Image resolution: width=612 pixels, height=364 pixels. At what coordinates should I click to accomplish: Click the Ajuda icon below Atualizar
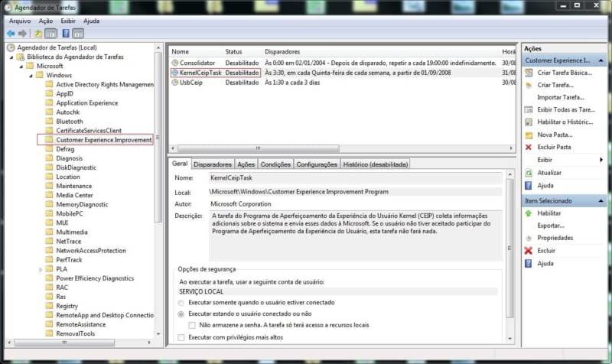click(x=529, y=186)
